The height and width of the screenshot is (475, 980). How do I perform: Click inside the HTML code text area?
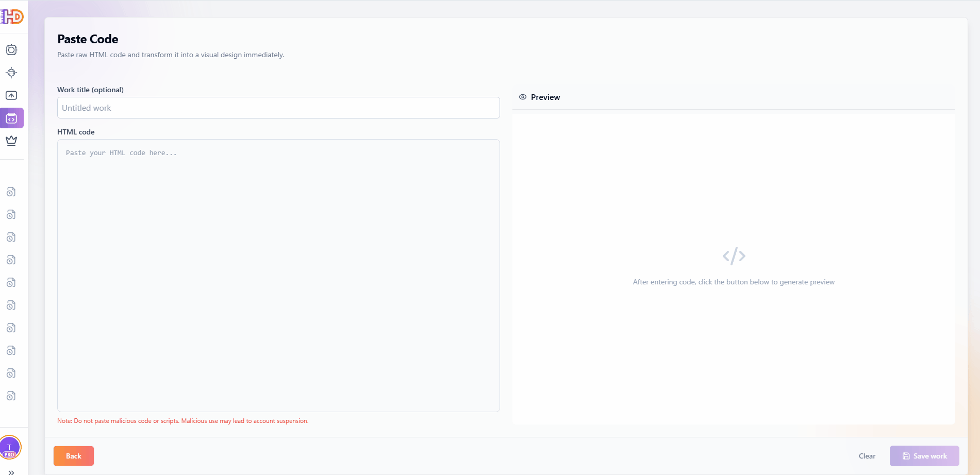coord(278,276)
